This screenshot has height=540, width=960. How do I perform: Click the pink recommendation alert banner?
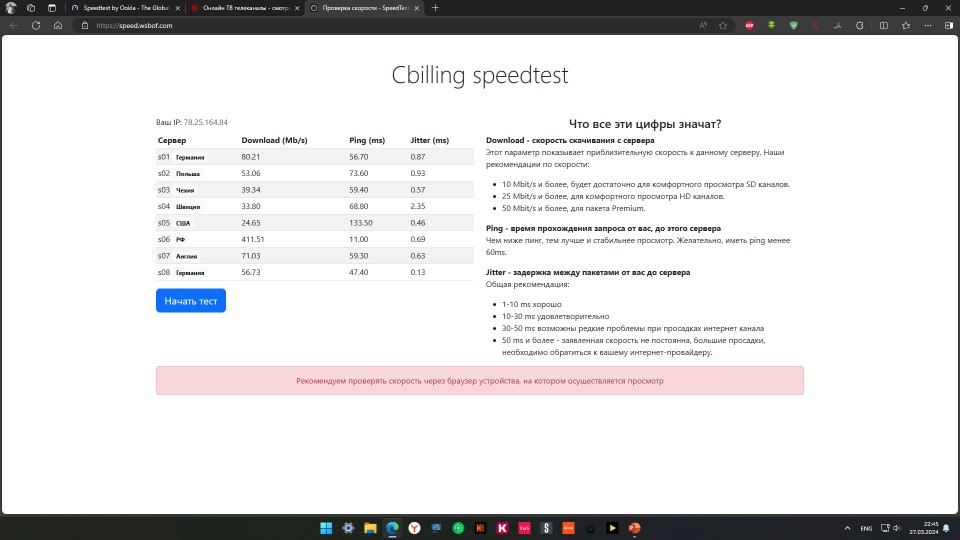tap(480, 381)
